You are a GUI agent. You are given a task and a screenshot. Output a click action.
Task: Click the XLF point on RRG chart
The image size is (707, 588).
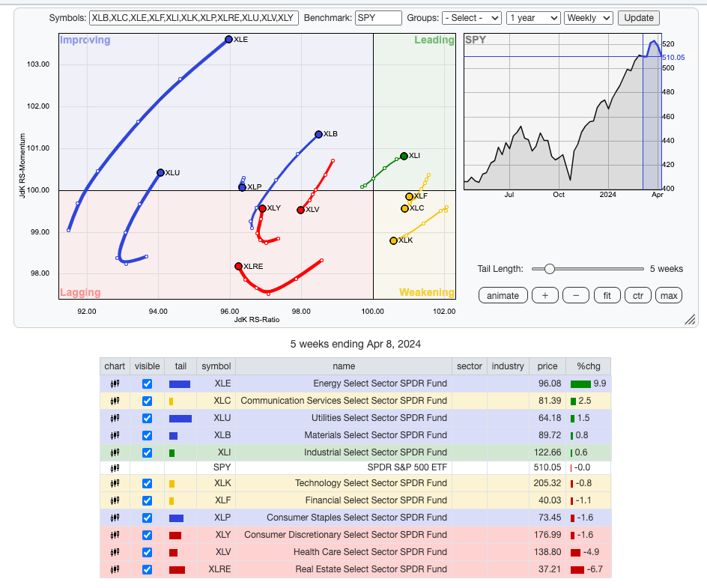click(x=409, y=196)
